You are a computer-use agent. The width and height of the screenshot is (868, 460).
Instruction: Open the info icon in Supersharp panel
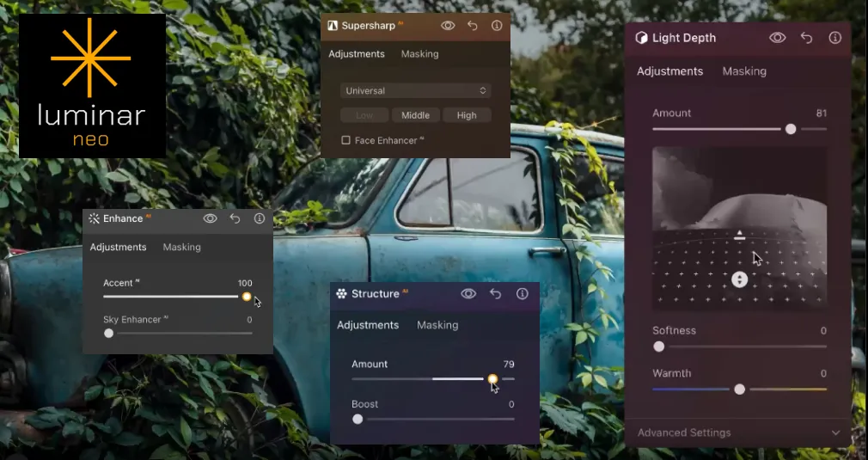(x=497, y=26)
